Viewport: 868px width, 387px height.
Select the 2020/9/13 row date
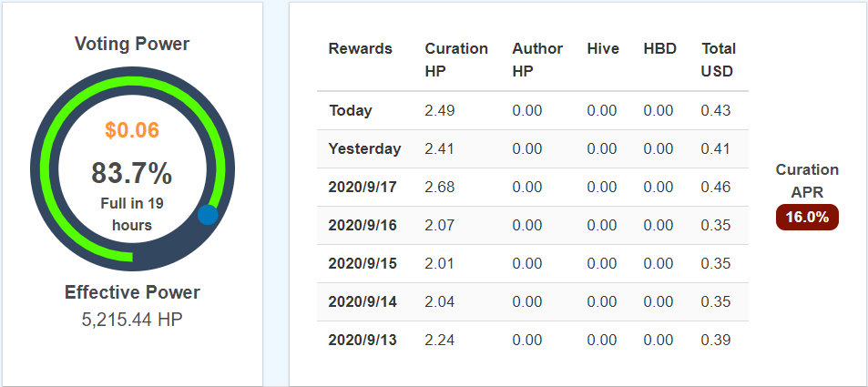point(363,340)
